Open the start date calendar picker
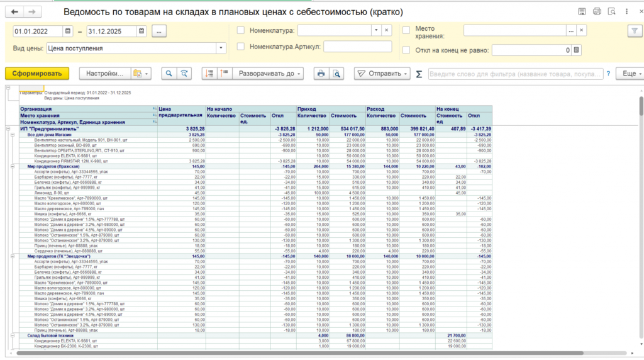644x360 pixels. coord(69,31)
